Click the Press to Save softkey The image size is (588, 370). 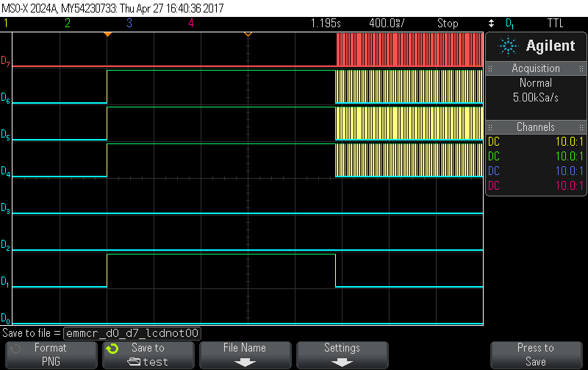[536, 355]
